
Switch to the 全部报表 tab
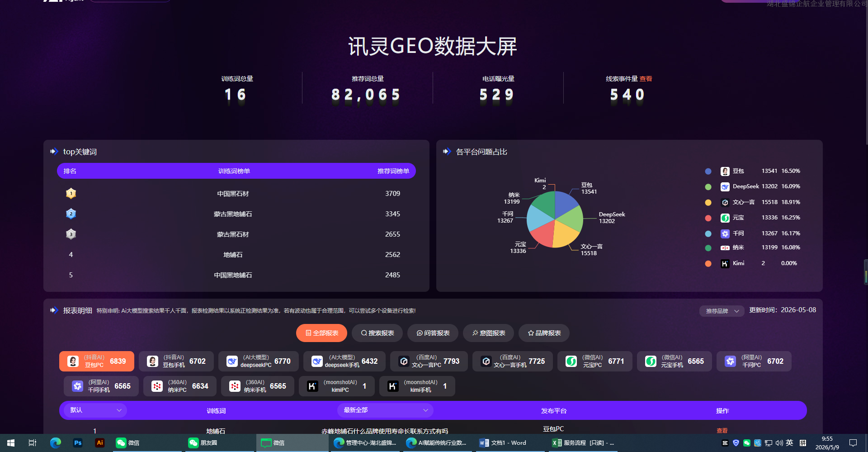[x=321, y=333]
